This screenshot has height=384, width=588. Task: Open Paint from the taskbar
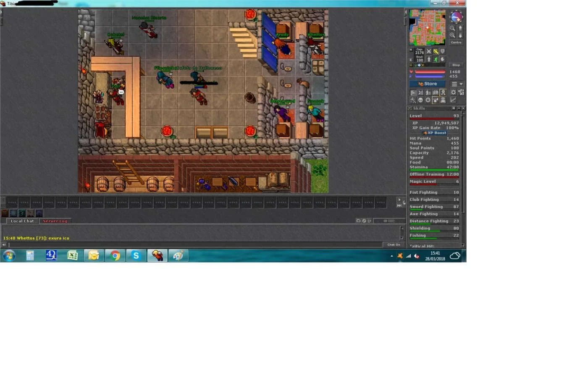click(x=178, y=255)
